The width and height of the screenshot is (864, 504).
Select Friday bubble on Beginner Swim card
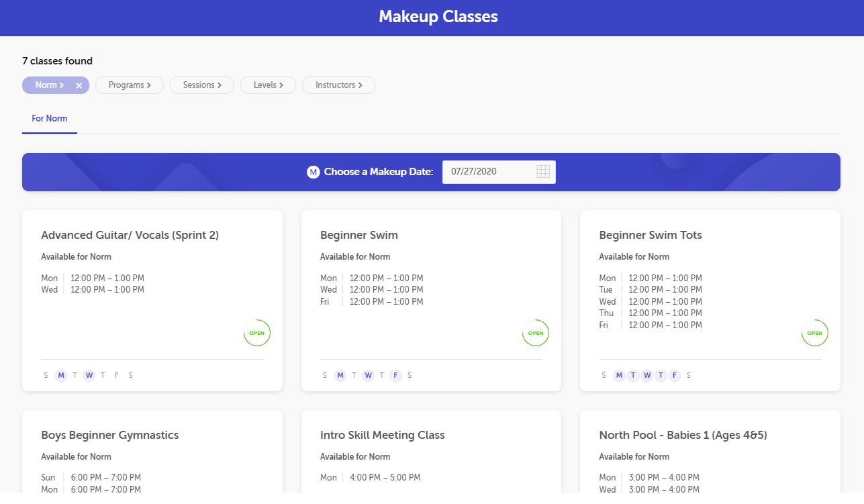point(395,375)
